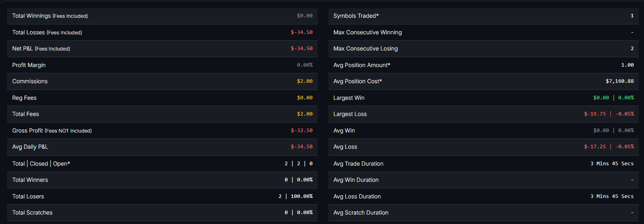644x224 pixels.
Task: Click the Largest Win row label
Action: click(x=349, y=98)
